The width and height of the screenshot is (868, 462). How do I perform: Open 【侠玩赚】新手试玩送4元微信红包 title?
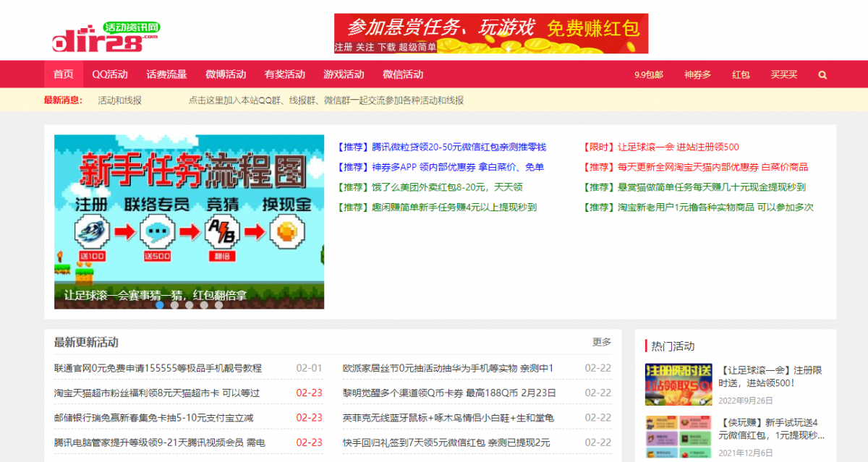(x=772, y=429)
